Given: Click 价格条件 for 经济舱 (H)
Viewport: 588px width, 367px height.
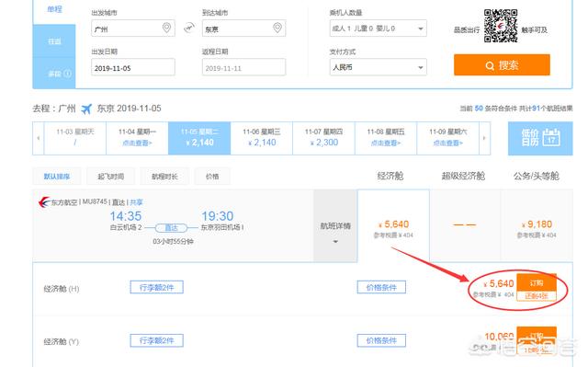Looking at the screenshot, I should (381, 288).
